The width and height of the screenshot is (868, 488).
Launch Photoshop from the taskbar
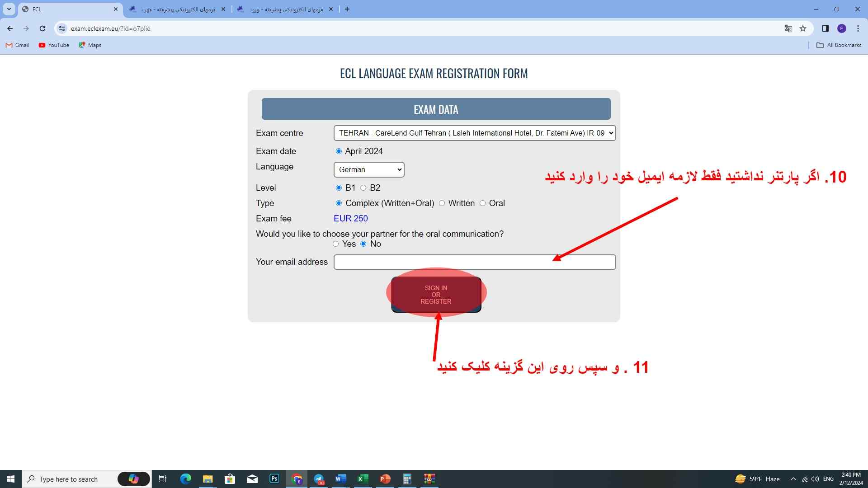(x=274, y=479)
